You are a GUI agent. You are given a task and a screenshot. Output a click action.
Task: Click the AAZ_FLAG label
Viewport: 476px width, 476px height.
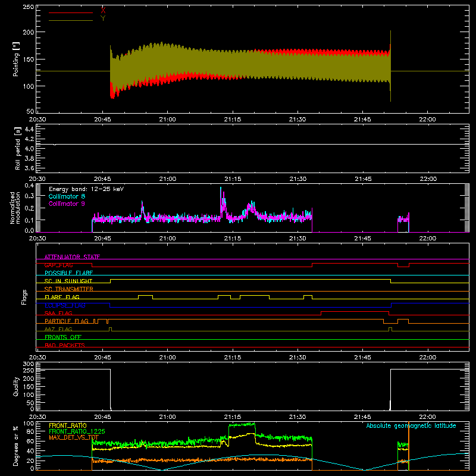(x=58, y=329)
